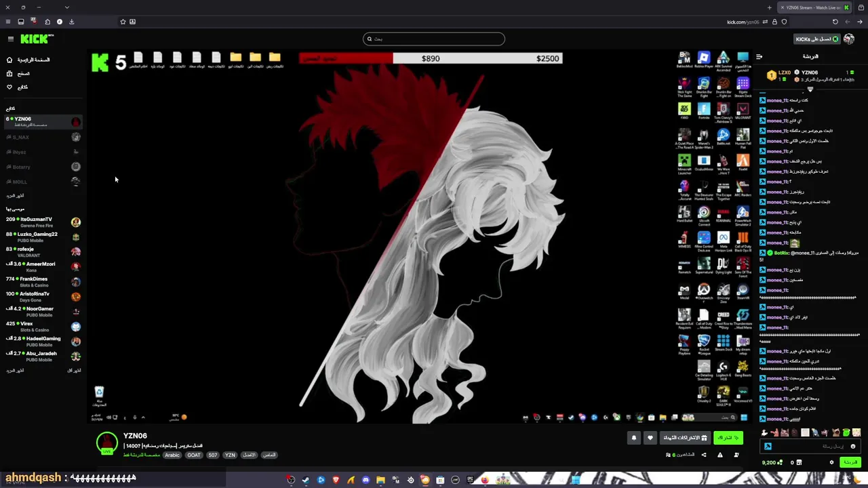
Task: Click the Firefox icon in taskbar
Action: click(485, 480)
